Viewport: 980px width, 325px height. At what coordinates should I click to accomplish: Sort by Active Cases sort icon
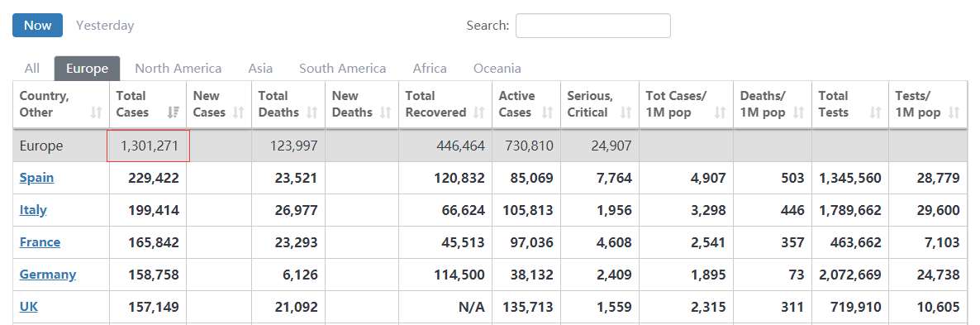(x=548, y=112)
